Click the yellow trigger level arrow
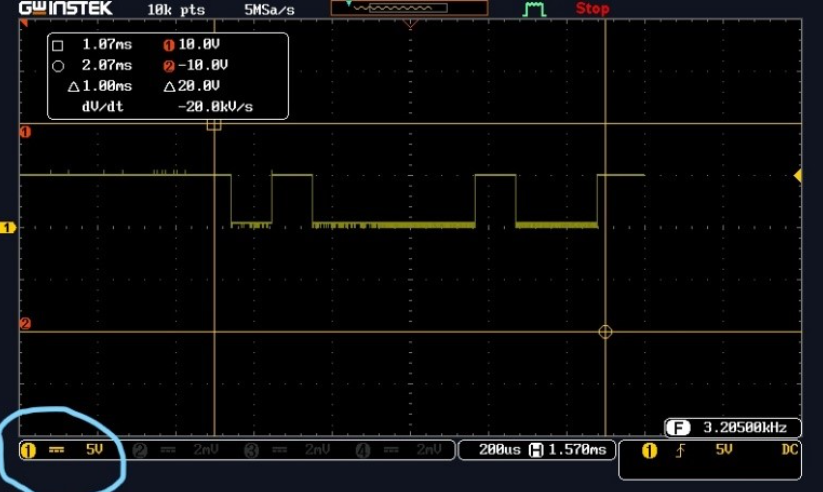Viewport: 823px width, 492px height. click(797, 176)
